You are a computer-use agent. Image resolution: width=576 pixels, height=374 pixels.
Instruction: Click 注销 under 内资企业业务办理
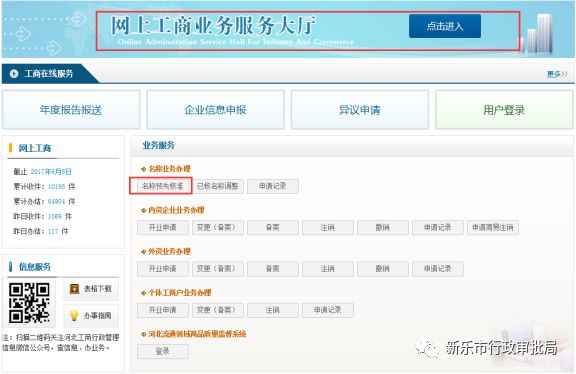[x=328, y=228]
